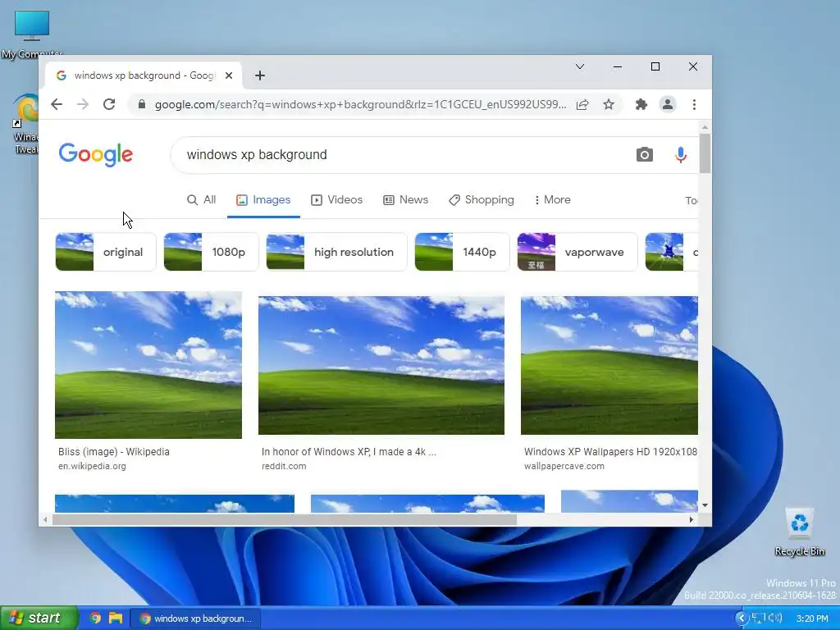Share this page using address bar icon
Screen dimensions: 840x630
coord(582,104)
